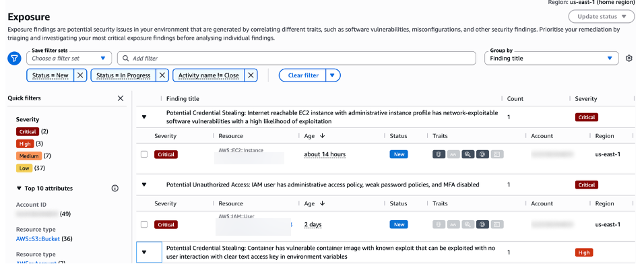Click the magnifier trait icon in EC2 row
Viewport: 644px width, 264px height.
point(468,154)
